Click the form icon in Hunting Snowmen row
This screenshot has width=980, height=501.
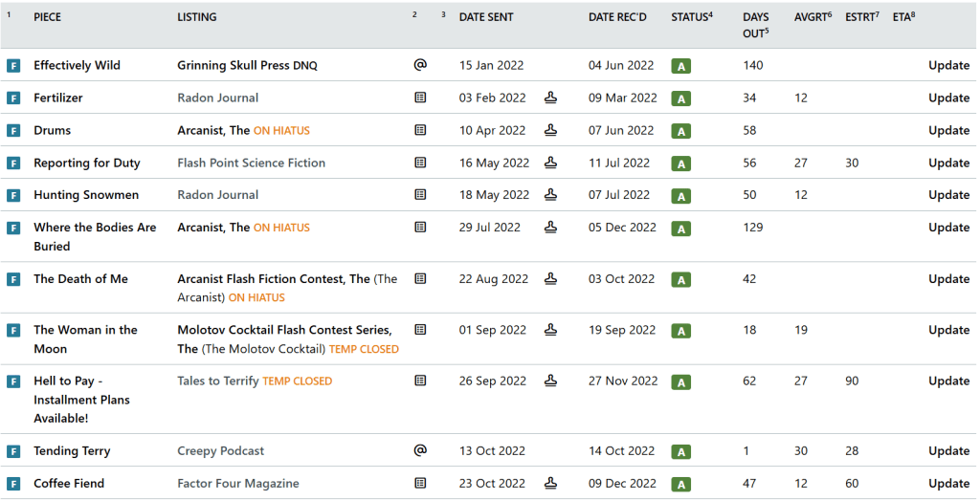[419, 195]
